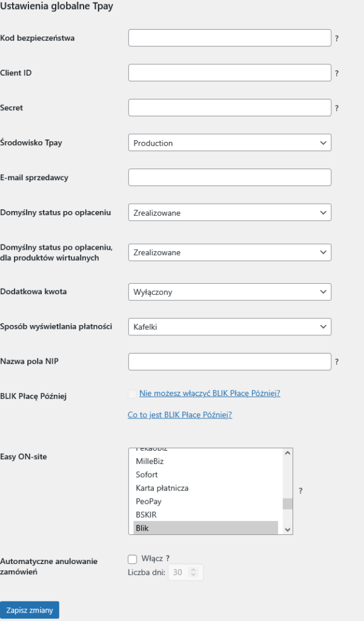This screenshot has width=364, height=621.
Task: Click the E-mail sprzedawcy input field
Action: coord(230,178)
